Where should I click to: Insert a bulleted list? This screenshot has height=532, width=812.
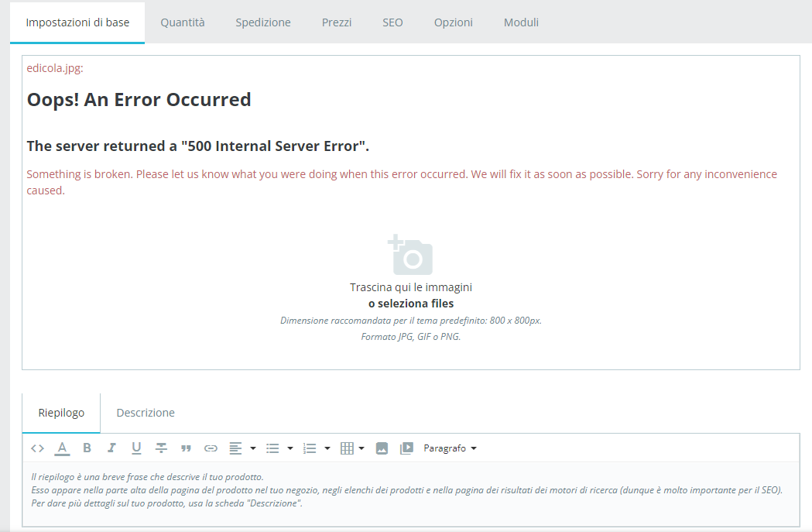[272, 448]
